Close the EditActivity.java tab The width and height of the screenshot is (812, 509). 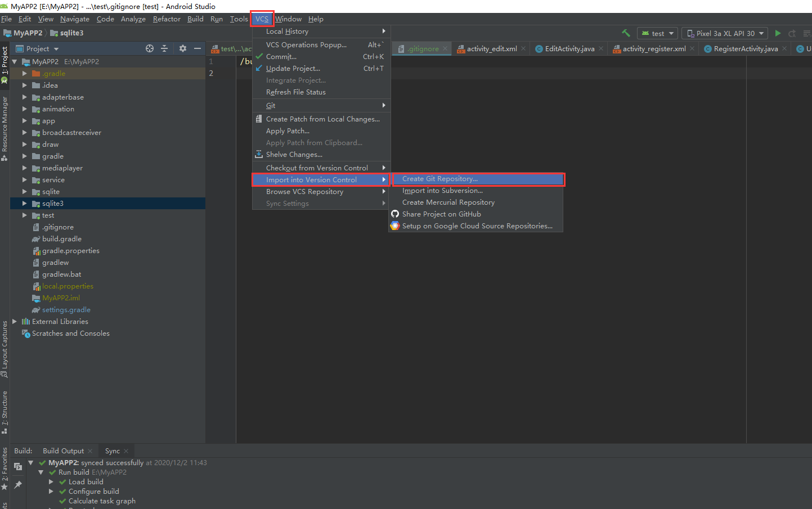tap(601, 48)
